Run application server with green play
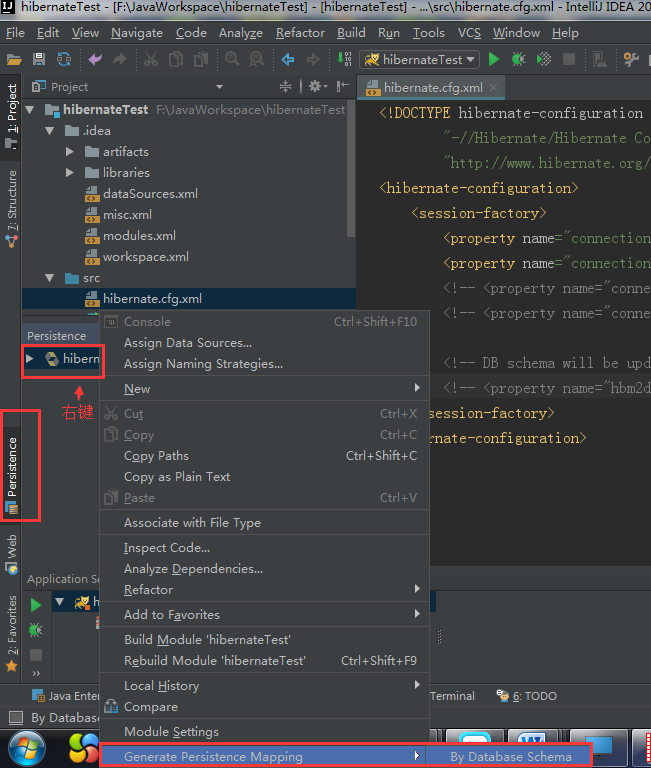 tap(36, 605)
